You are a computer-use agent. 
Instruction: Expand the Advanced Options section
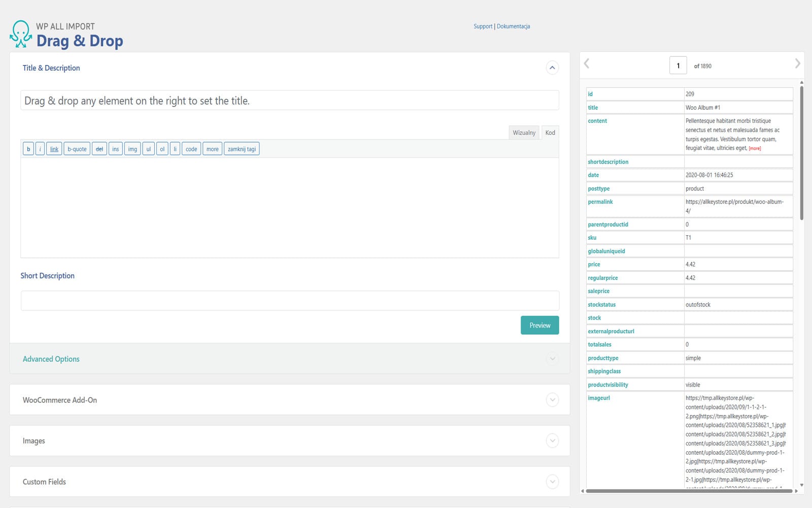(x=552, y=359)
